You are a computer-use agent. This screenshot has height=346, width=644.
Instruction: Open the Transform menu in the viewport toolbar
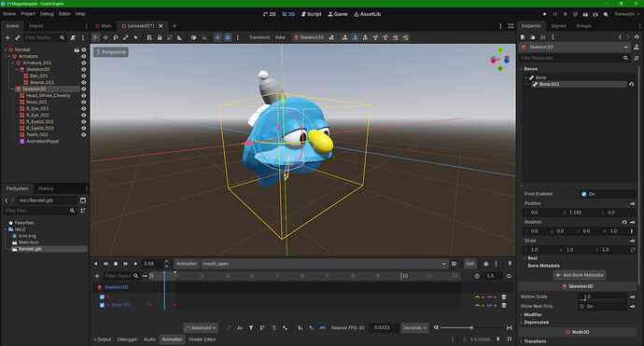point(259,37)
